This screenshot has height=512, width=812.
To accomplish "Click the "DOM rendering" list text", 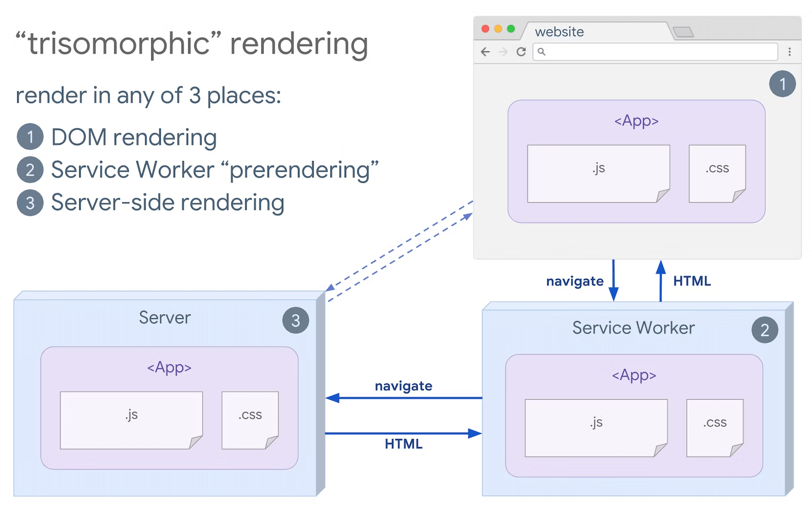I will (x=134, y=138).
